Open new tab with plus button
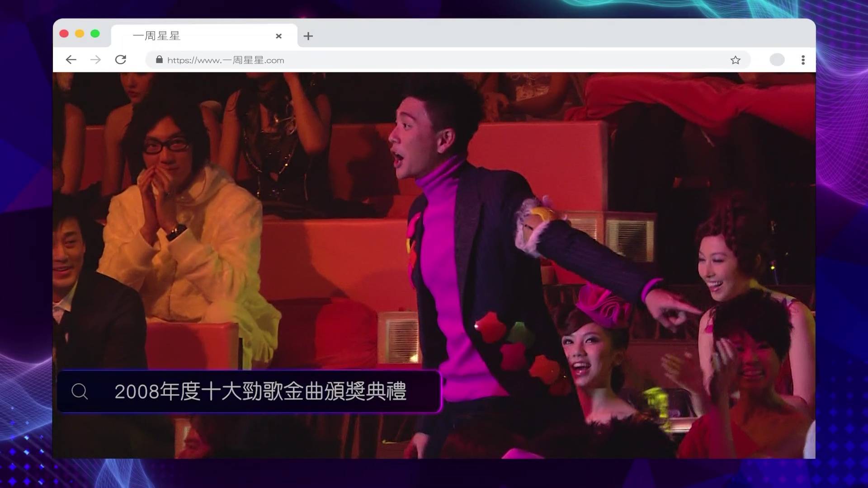Viewport: 868px width, 488px height. coord(308,36)
